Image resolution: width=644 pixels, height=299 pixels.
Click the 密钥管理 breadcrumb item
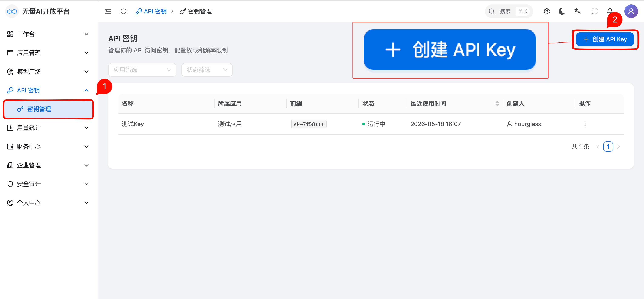tap(196, 11)
